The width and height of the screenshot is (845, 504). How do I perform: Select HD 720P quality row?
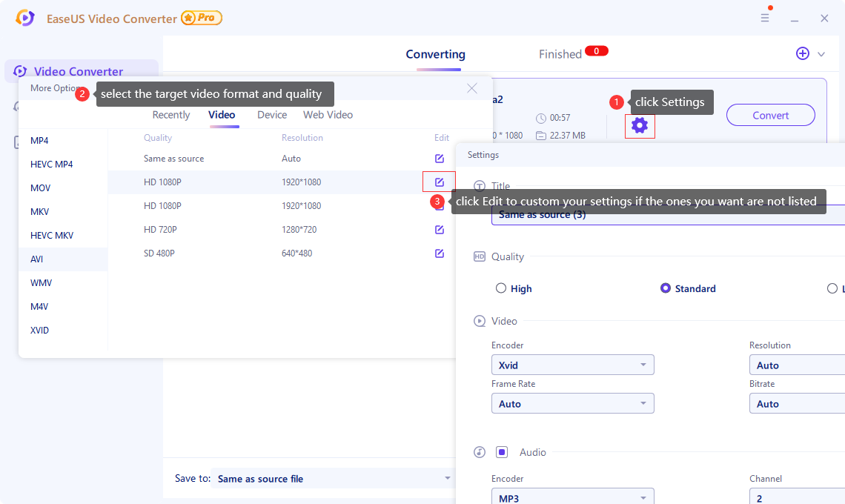pos(282,230)
